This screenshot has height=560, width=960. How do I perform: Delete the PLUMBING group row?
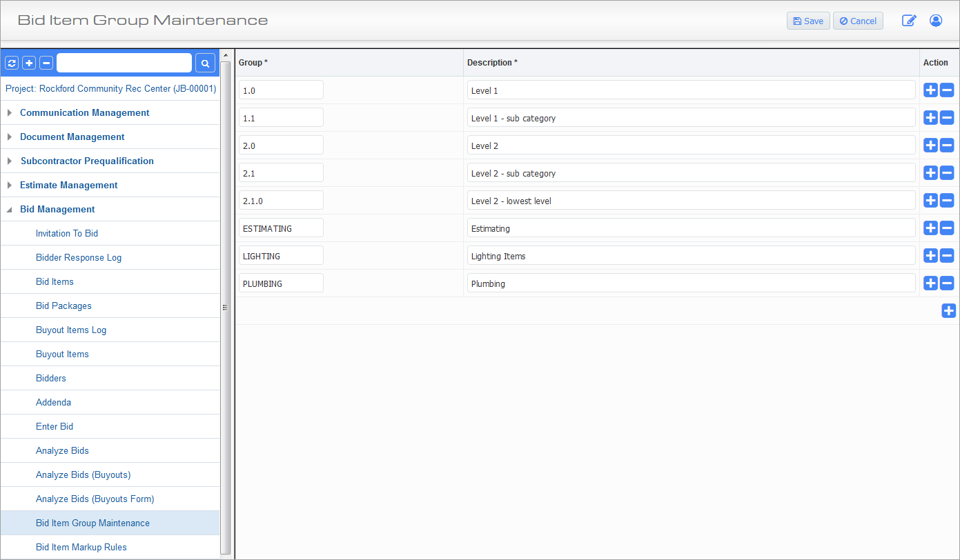(947, 283)
